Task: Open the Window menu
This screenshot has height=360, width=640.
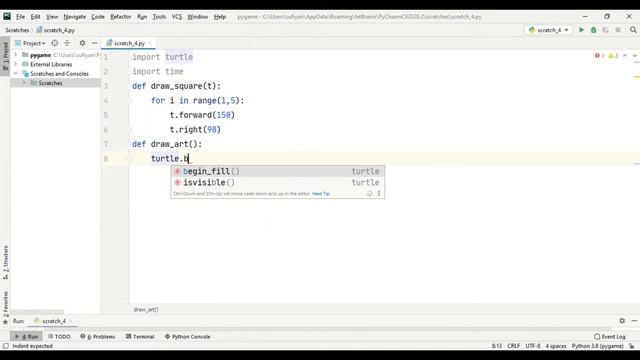Action: tap(198, 16)
